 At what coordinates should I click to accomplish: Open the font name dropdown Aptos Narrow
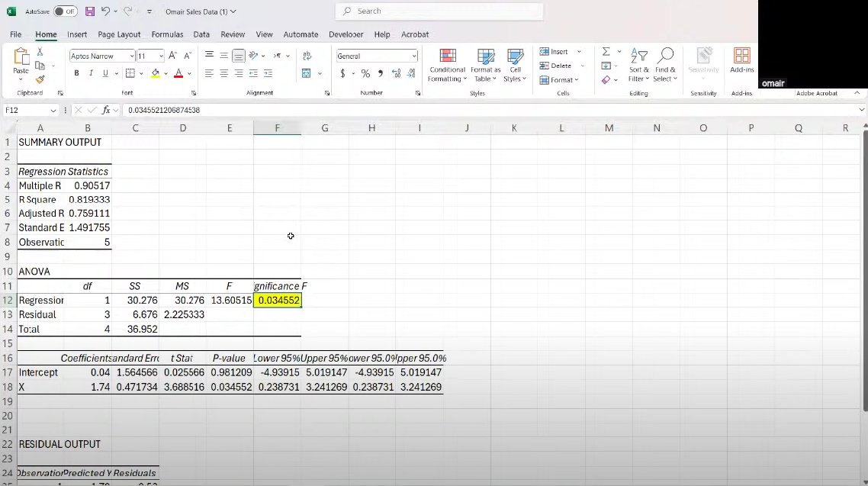tap(132, 56)
